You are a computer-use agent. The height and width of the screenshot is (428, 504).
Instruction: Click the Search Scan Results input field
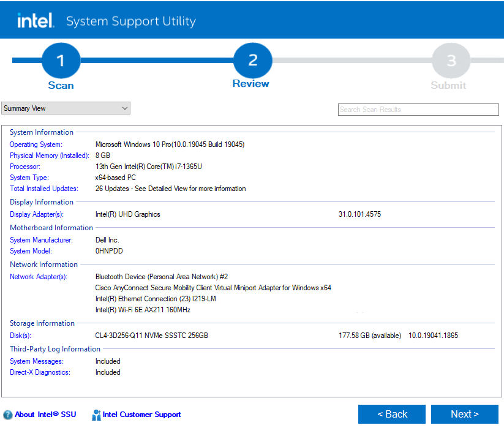418,110
